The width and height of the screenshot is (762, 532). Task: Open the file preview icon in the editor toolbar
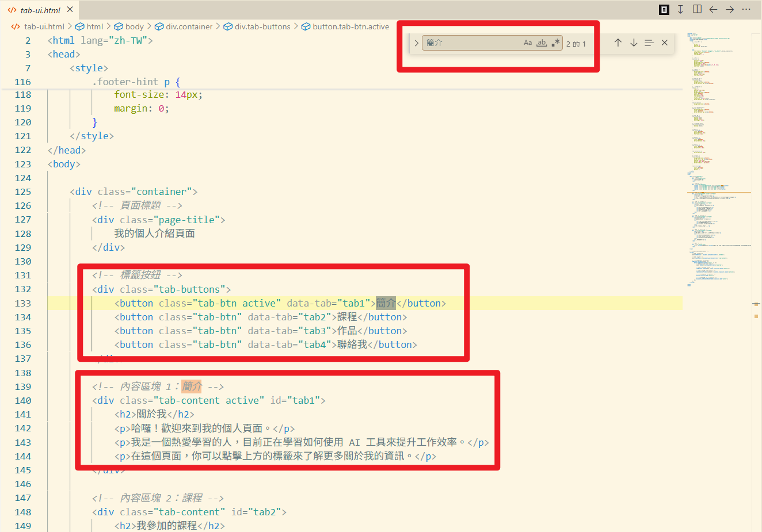[x=664, y=10]
